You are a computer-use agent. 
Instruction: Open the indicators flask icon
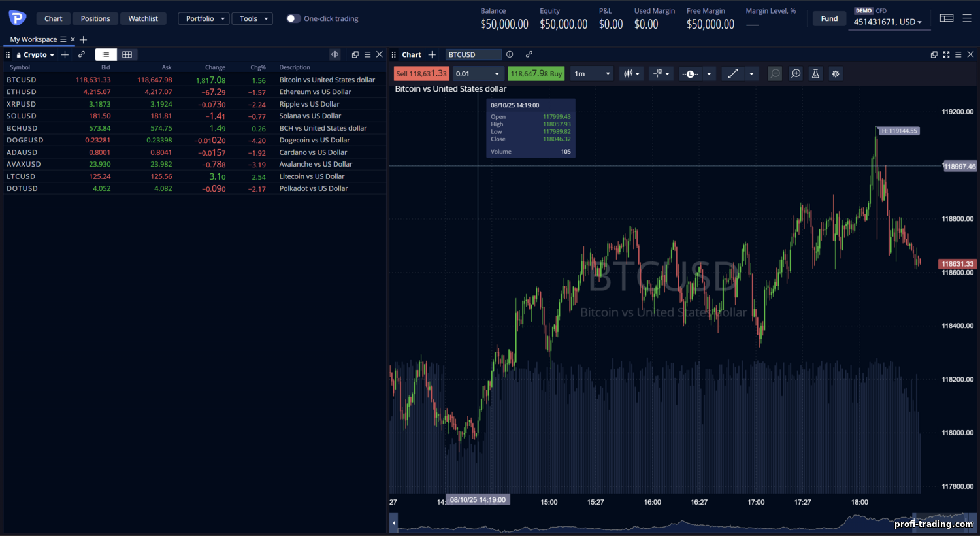pos(815,74)
